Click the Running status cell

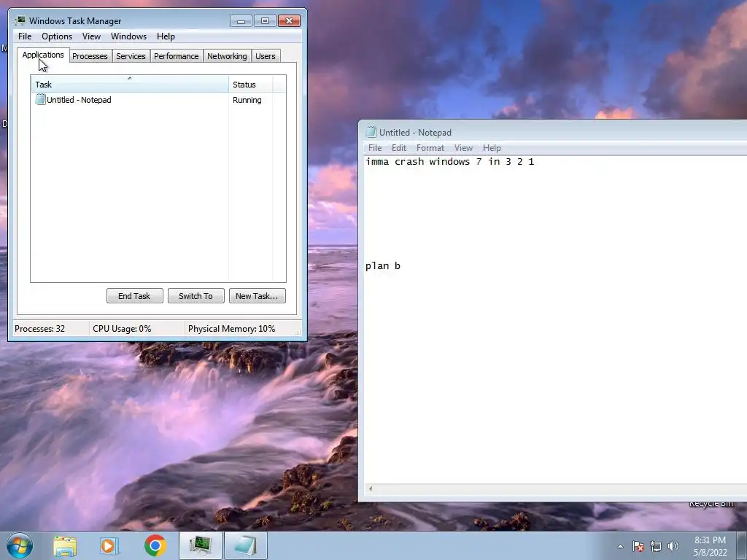(247, 100)
